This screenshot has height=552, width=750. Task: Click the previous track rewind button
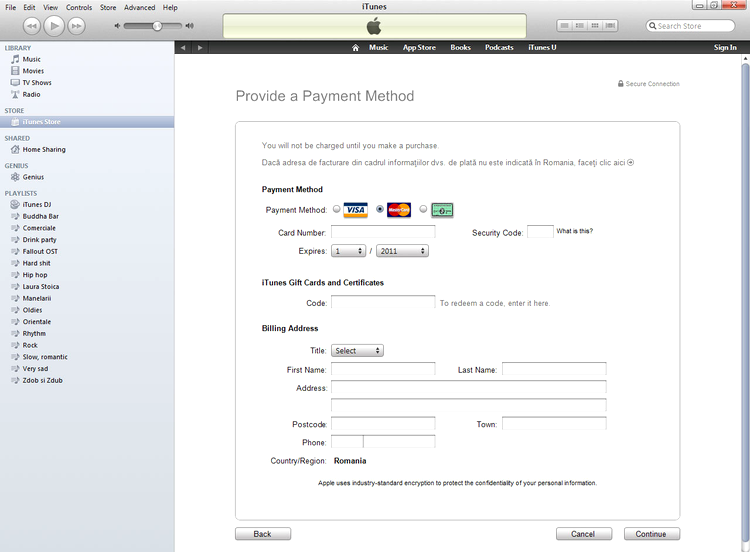[32, 26]
